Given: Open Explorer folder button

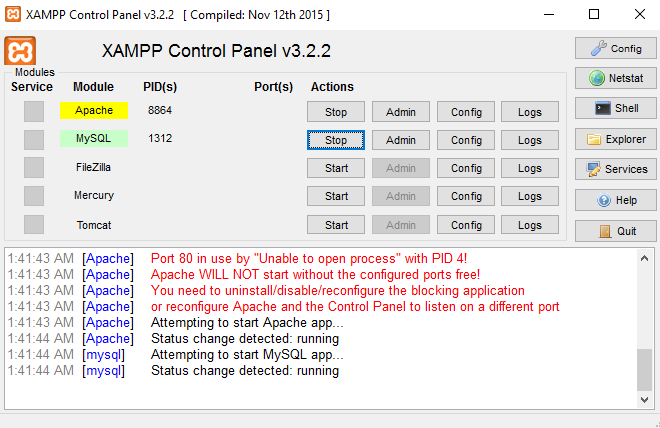Looking at the screenshot, I should (615, 139).
